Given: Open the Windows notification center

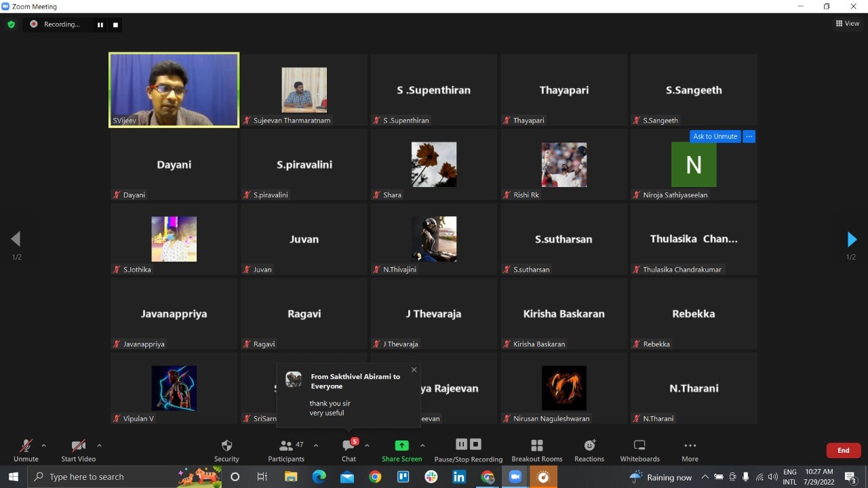Looking at the screenshot, I should [851, 477].
